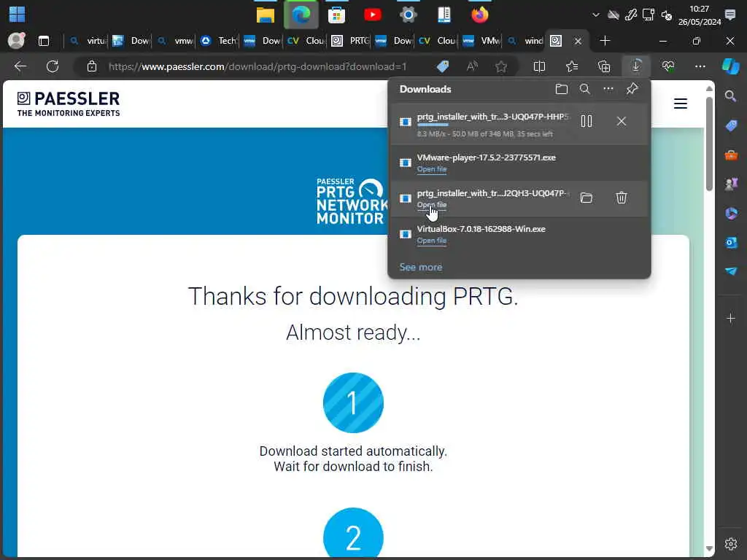Open Copilot sidebar
This screenshot has height=560, width=747.
tap(731, 66)
